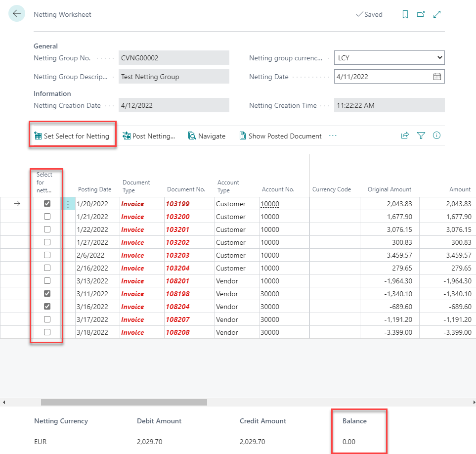Click the Netting Date input field
476x454 pixels.
point(382,77)
